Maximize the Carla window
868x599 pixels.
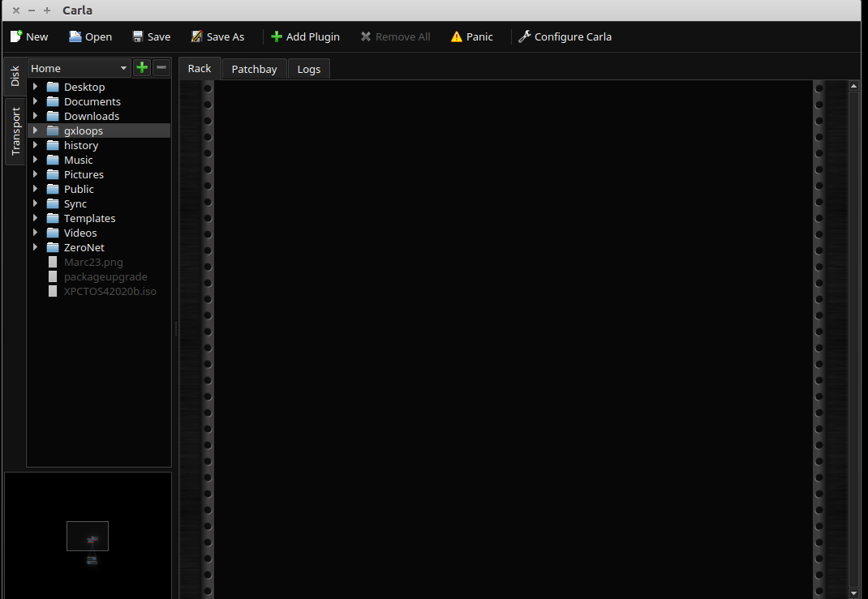47,11
